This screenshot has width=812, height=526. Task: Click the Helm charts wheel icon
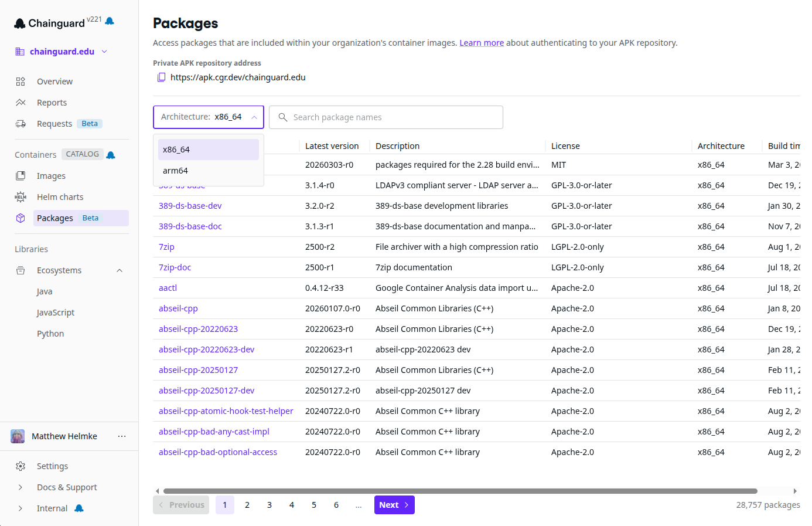pos(21,197)
